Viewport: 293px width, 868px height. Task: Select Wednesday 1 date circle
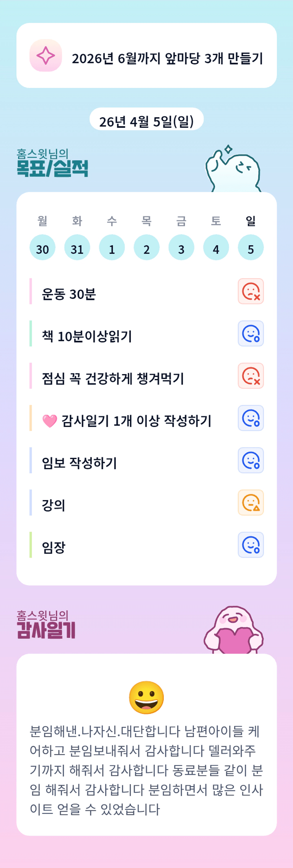click(112, 248)
